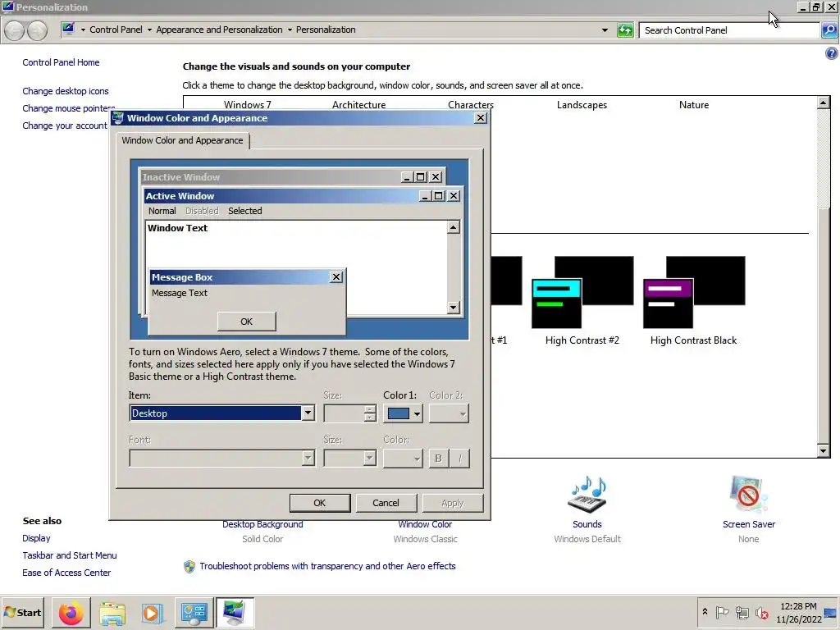This screenshot has width=840, height=630.
Task: Show hidden tray icons arrow
Action: 705,612
